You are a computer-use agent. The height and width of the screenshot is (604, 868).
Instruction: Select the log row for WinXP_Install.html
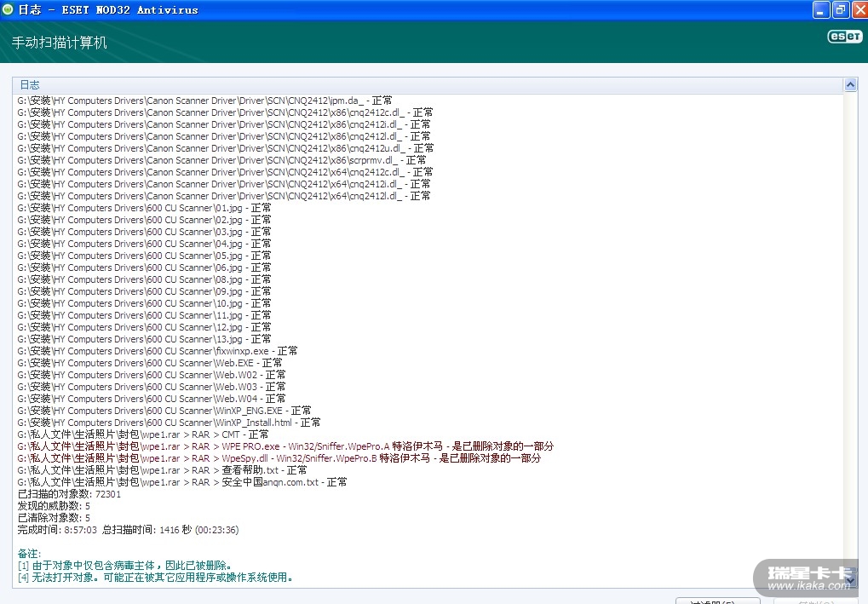(169, 423)
